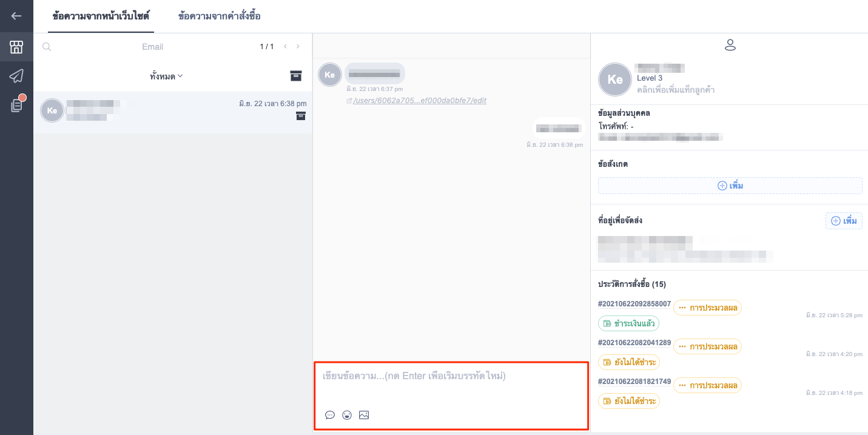Go back with the left arrow icon

tap(16, 16)
